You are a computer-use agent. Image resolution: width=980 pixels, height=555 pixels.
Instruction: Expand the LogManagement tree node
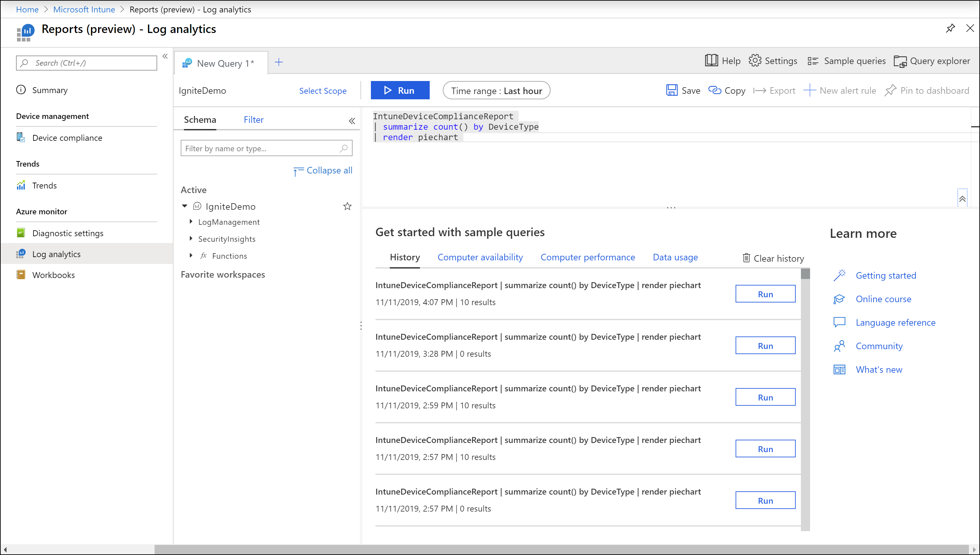click(192, 221)
